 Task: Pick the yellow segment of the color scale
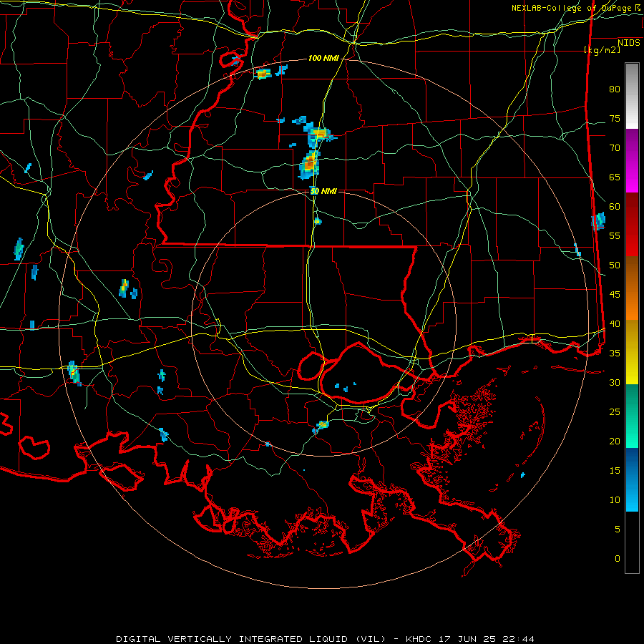(632, 352)
